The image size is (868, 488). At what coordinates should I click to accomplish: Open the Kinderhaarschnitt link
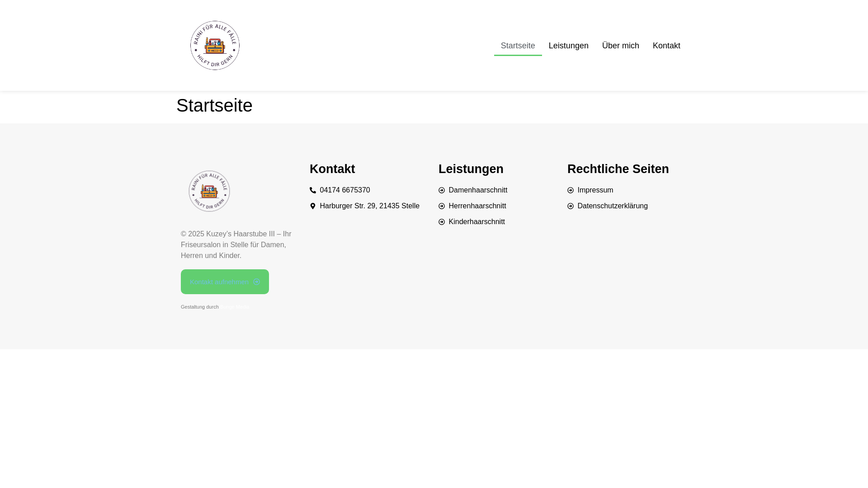[x=476, y=222]
